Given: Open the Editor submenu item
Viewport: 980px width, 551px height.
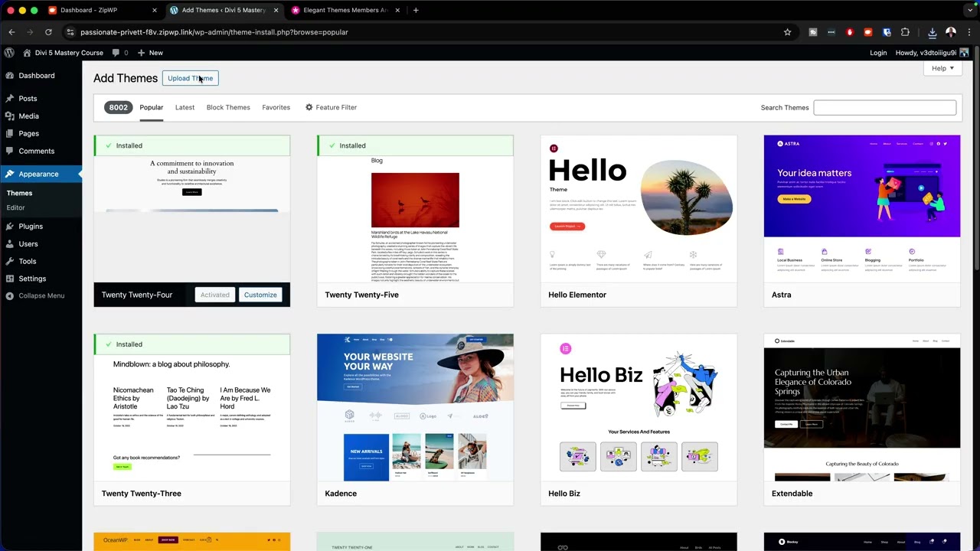Looking at the screenshot, I should click(x=15, y=208).
